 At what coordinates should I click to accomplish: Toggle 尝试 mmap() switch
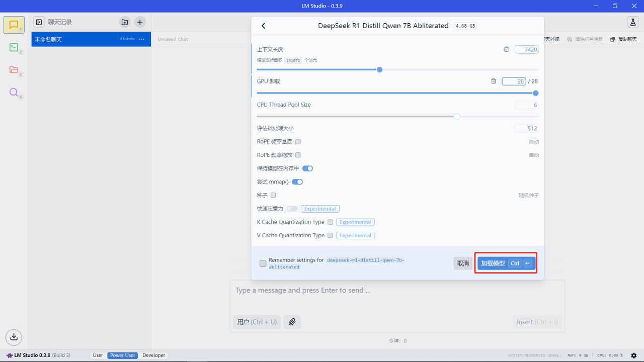coord(297,182)
